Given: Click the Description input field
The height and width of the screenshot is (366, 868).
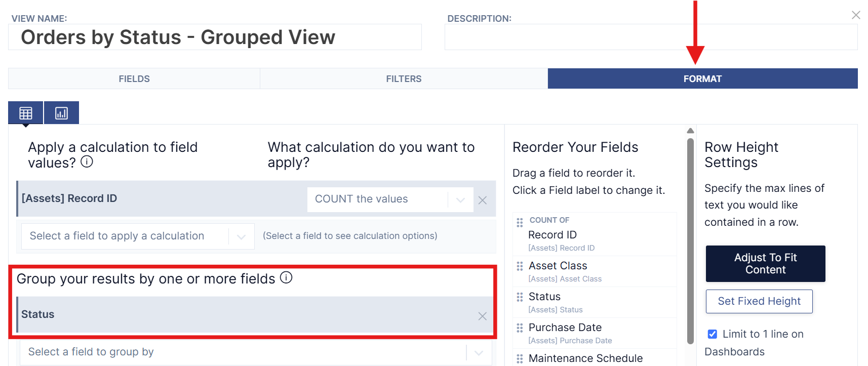Looking at the screenshot, I should [651, 37].
